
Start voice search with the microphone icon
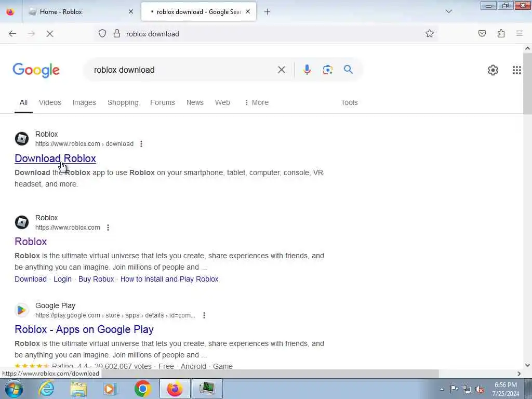(x=307, y=70)
